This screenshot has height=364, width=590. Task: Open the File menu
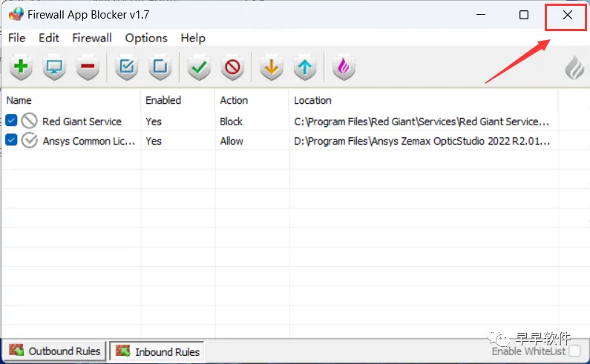click(16, 38)
